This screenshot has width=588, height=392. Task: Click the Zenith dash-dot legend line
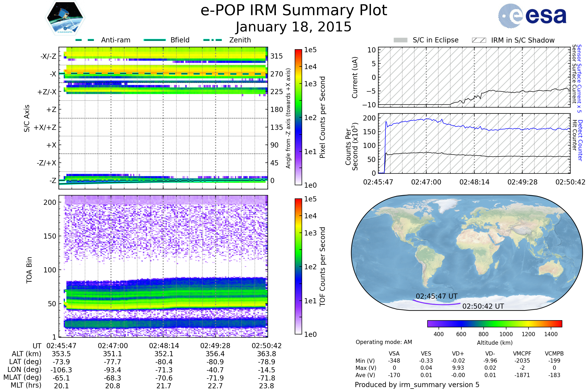click(213, 40)
